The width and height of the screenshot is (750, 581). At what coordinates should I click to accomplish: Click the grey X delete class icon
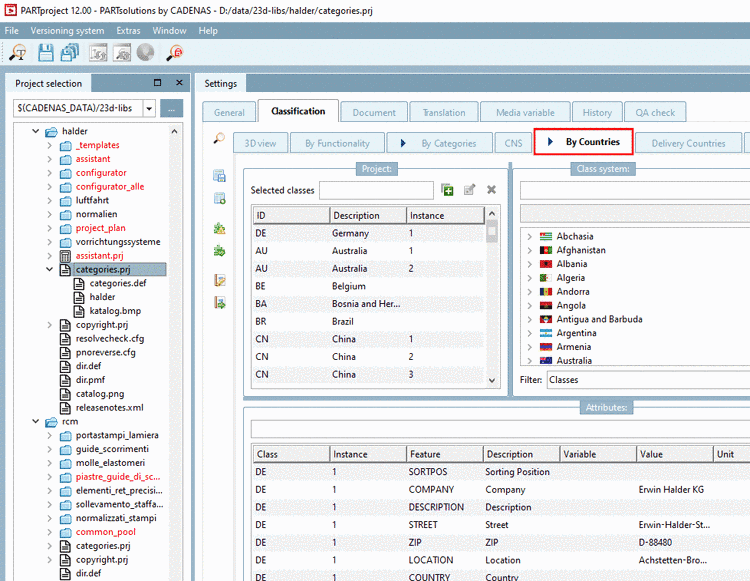click(x=491, y=190)
